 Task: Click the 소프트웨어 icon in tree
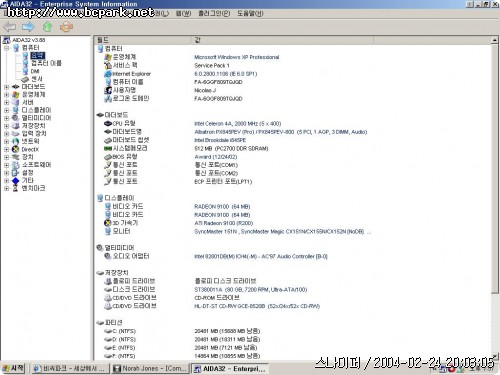(x=15, y=165)
